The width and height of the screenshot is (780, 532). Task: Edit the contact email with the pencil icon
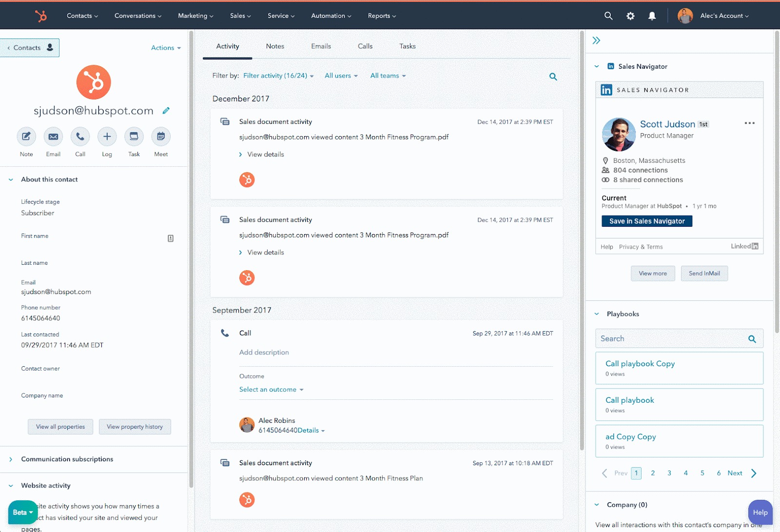point(166,111)
